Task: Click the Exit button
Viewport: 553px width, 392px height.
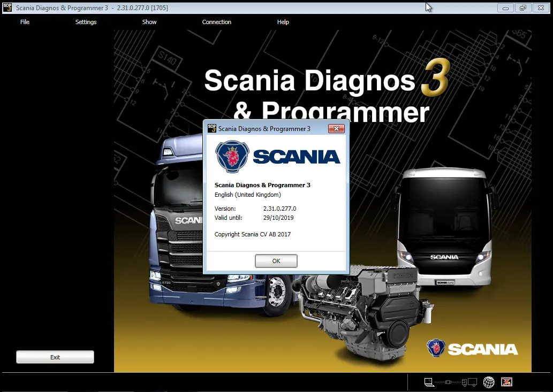Action: (x=55, y=357)
